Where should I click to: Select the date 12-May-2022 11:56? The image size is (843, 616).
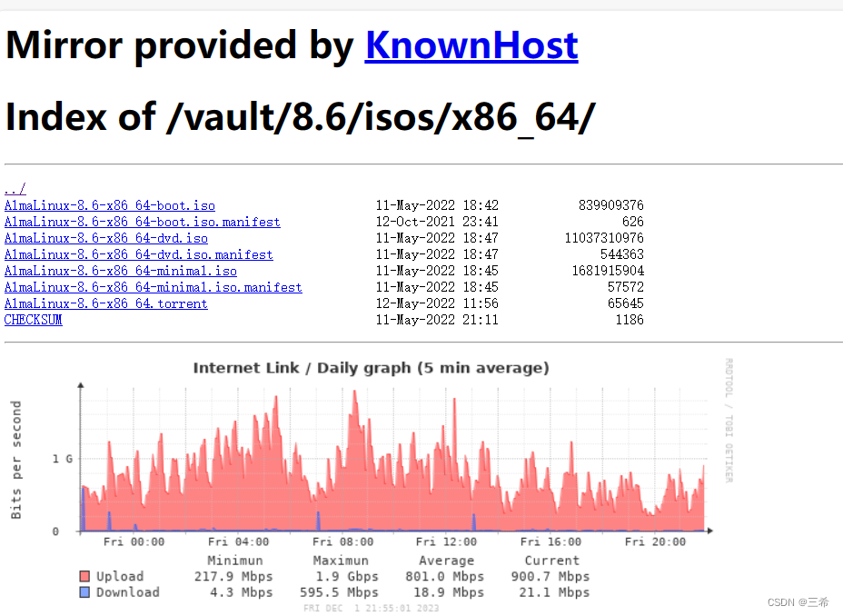click(437, 303)
